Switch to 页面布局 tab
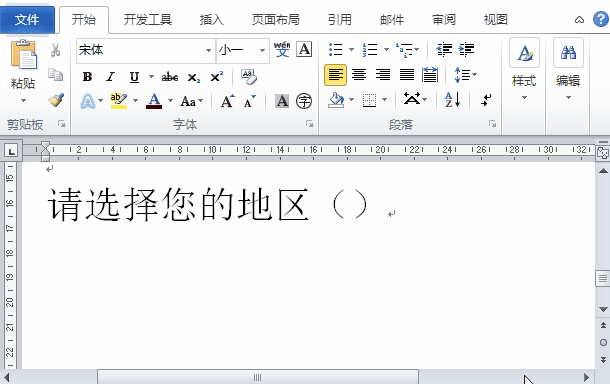The height and width of the screenshot is (384, 610). click(x=275, y=19)
